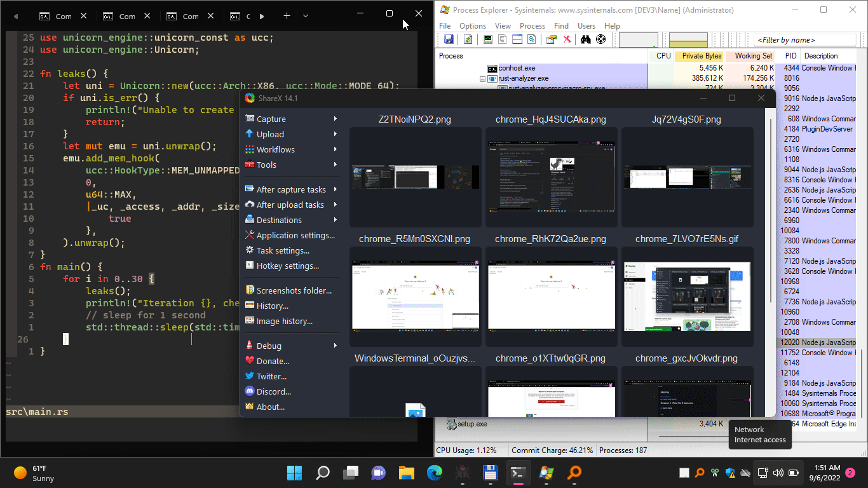Select Z2TNoiNPQ2.png thumbnail in ShareX

point(416,177)
